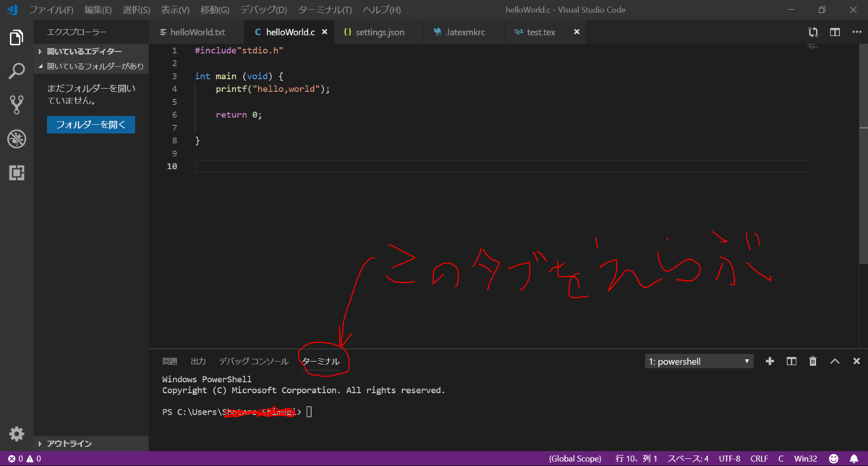Select the helloWorld.c editor tab
The width and height of the screenshot is (868, 466).
(x=290, y=32)
